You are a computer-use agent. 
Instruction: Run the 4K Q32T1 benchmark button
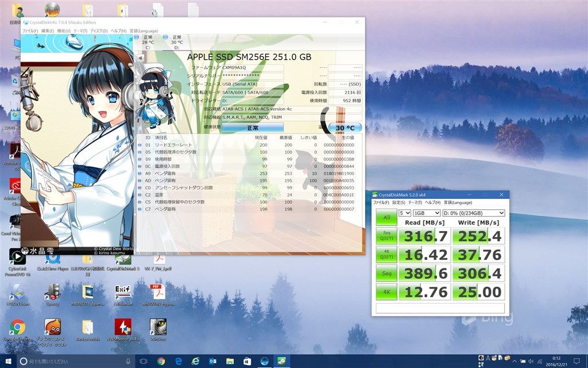coord(386,254)
